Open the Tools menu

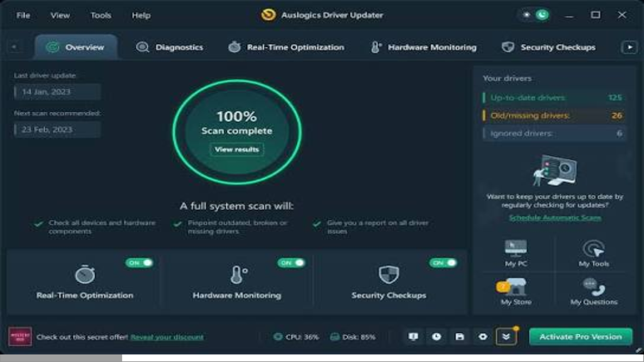[101, 15]
